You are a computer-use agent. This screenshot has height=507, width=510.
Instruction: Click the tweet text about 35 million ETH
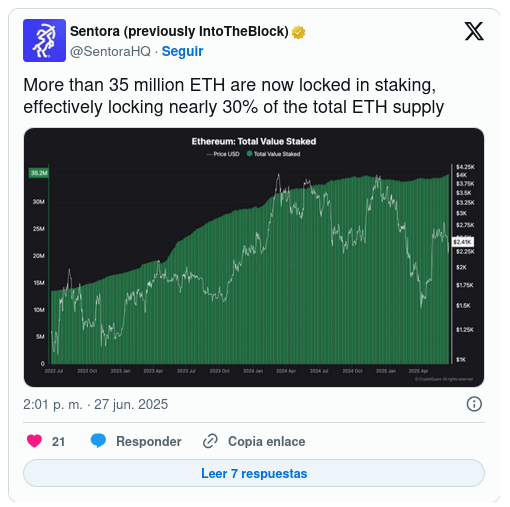coord(233,96)
